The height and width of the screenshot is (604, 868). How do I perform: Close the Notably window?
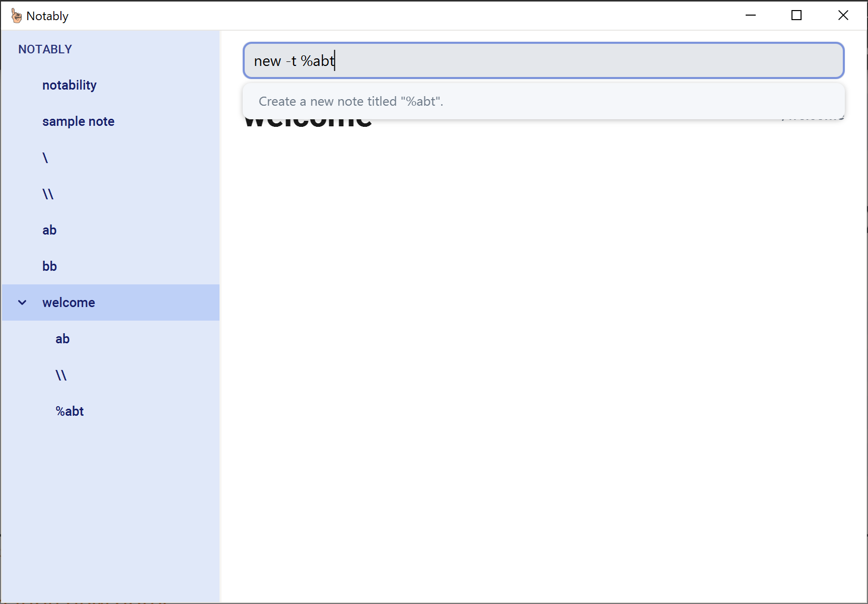point(843,16)
